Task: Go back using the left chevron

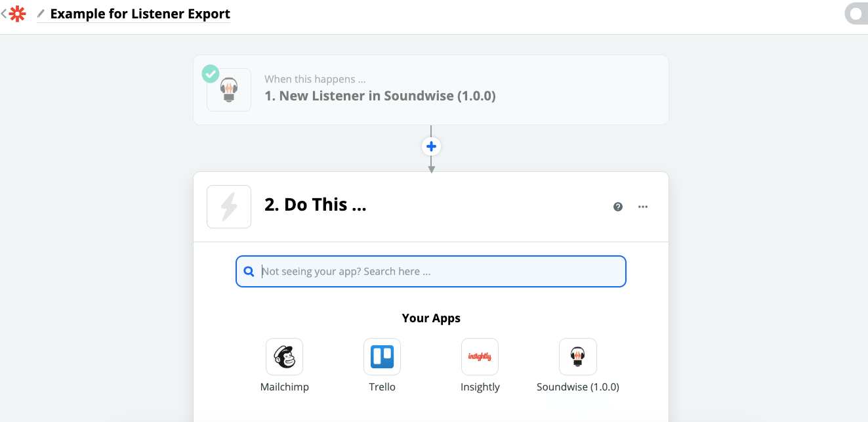Action: click(x=3, y=14)
